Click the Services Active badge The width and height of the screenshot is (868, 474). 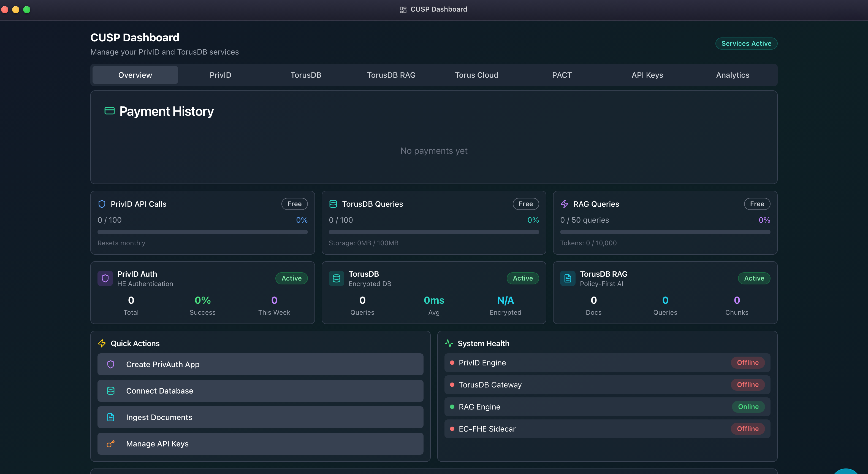746,44
